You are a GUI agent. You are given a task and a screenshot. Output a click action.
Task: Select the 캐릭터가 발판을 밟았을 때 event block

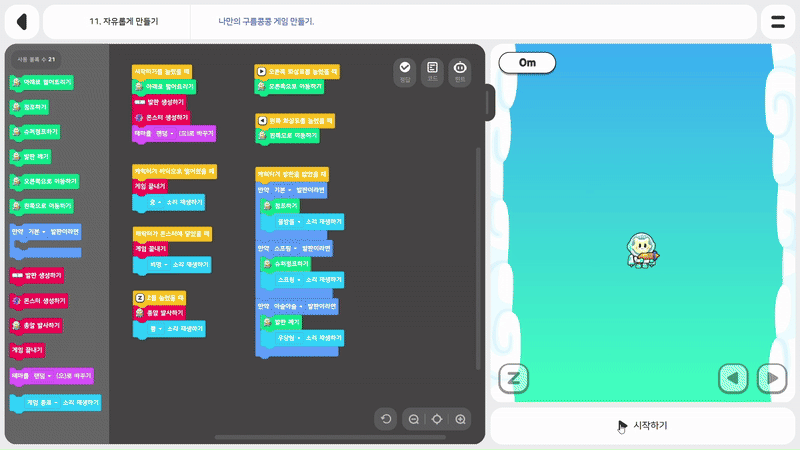point(292,174)
